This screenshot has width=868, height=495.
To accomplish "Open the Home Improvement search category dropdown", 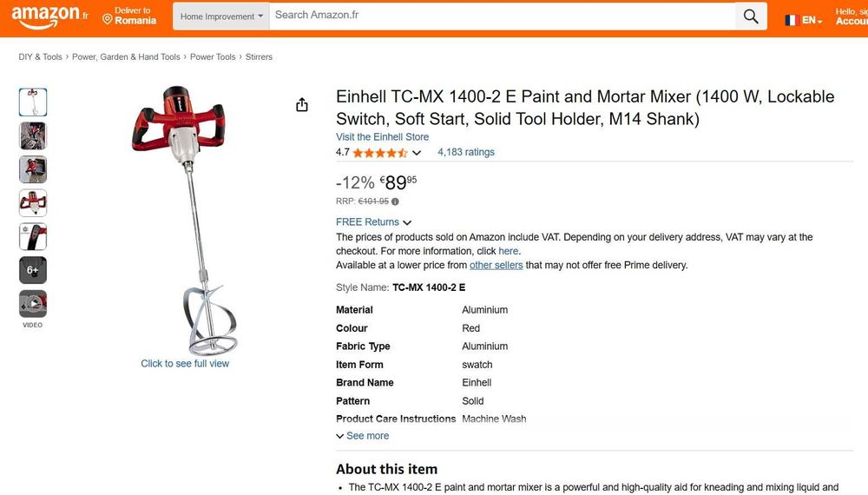I will tap(221, 16).
